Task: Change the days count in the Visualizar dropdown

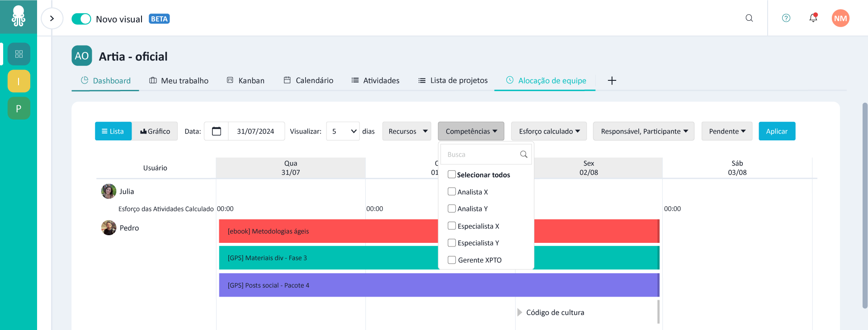Action: pos(343,131)
